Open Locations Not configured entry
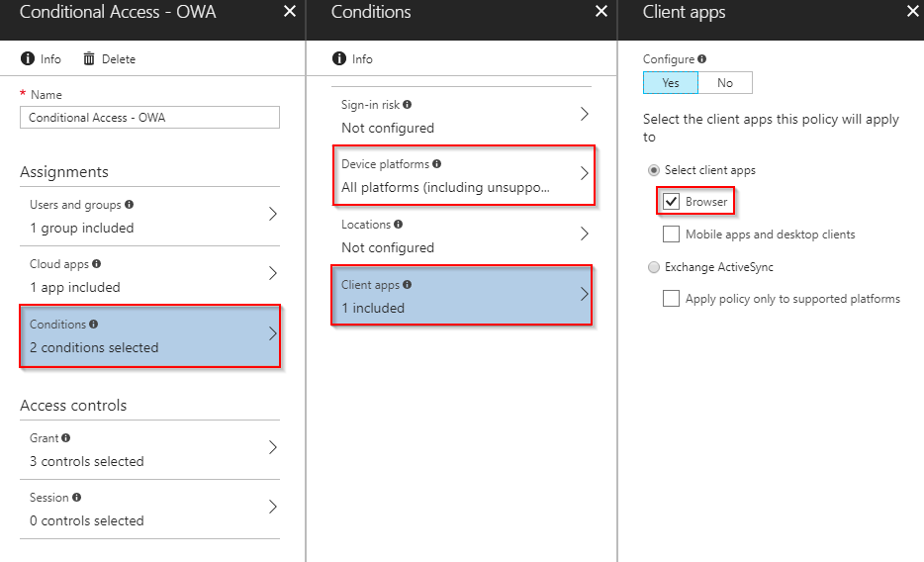 click(x=461, y=235)
